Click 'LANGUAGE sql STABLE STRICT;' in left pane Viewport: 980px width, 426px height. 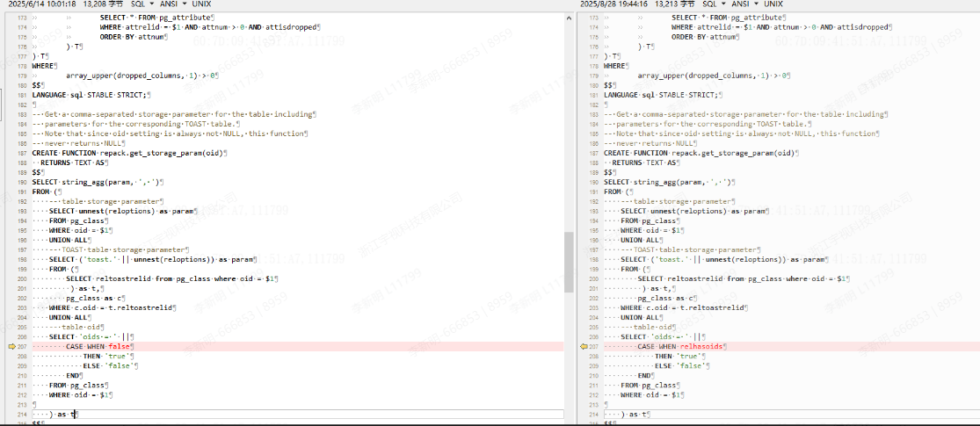(89, 95)
